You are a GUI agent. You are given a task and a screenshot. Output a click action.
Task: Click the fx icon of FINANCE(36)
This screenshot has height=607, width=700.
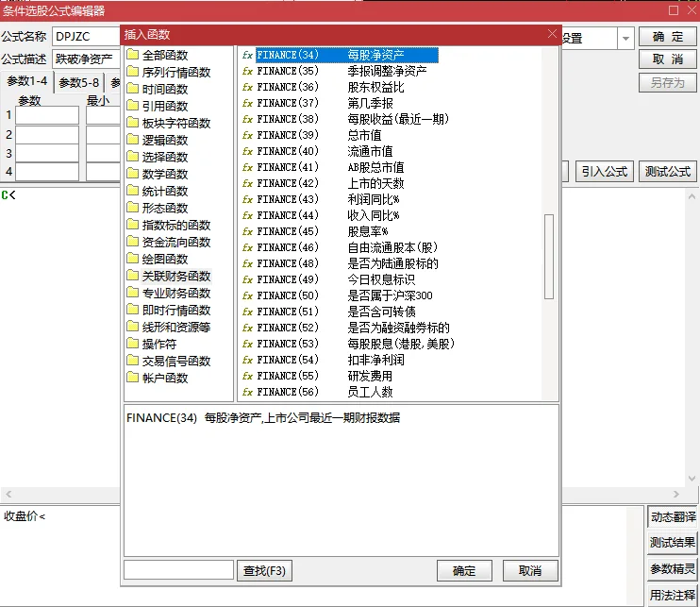point(248,88)
